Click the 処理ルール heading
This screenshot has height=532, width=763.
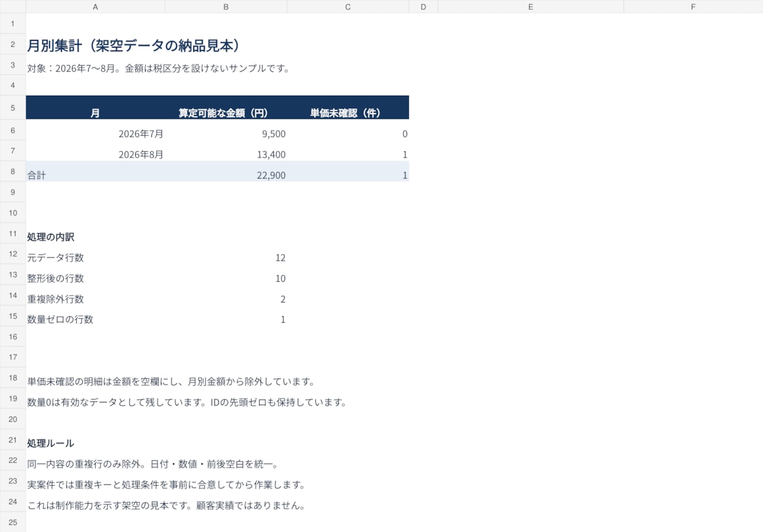(51, 443)
